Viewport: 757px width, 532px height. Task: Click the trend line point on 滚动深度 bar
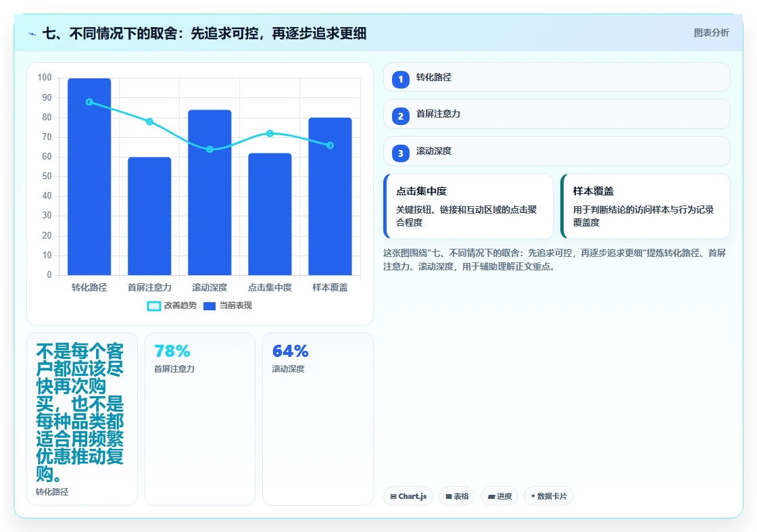pos(210,149)
